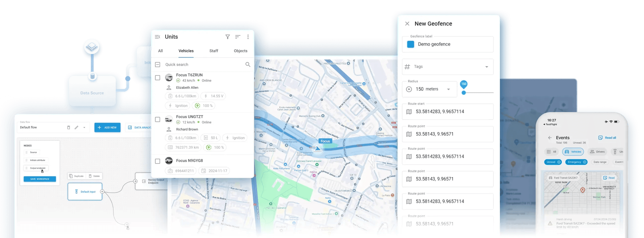The image size is (644, 238).
Task: Tick the Focus N9GYG8 checkbox
Action: point(158,161)
